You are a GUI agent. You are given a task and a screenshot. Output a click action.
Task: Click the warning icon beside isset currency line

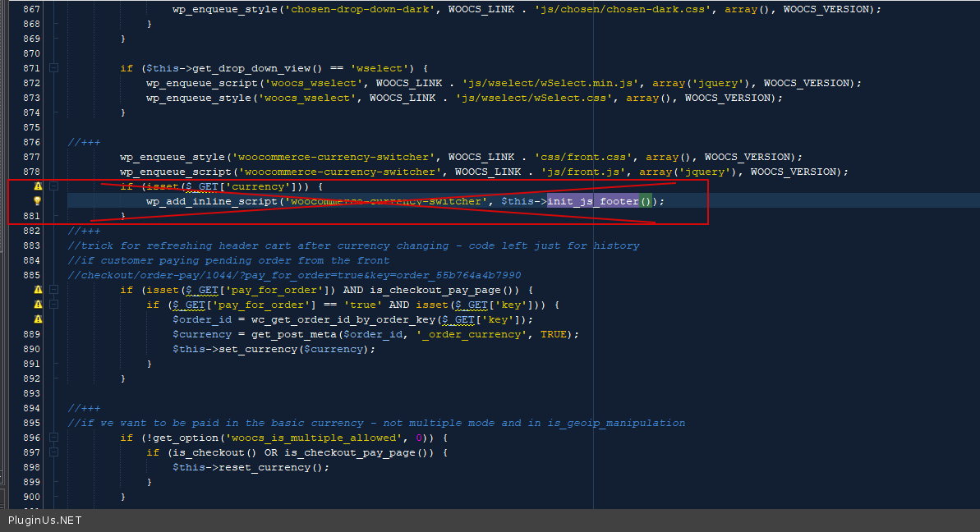pyautogui.click(x=38, y=186)
